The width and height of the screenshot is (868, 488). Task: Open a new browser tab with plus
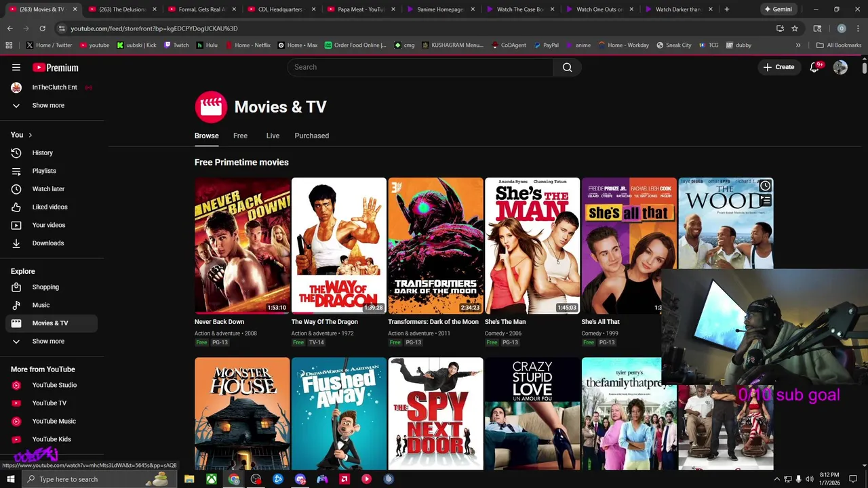(726, 9)
